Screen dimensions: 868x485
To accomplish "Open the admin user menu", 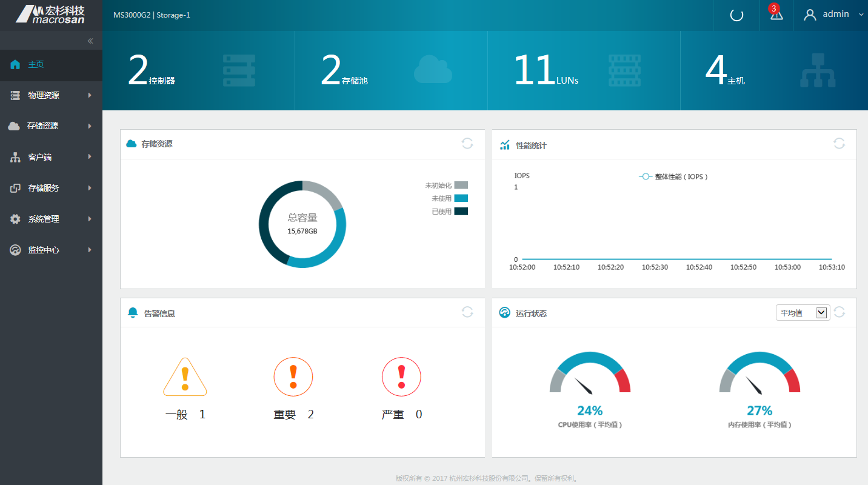I will (x=833, y=15).
